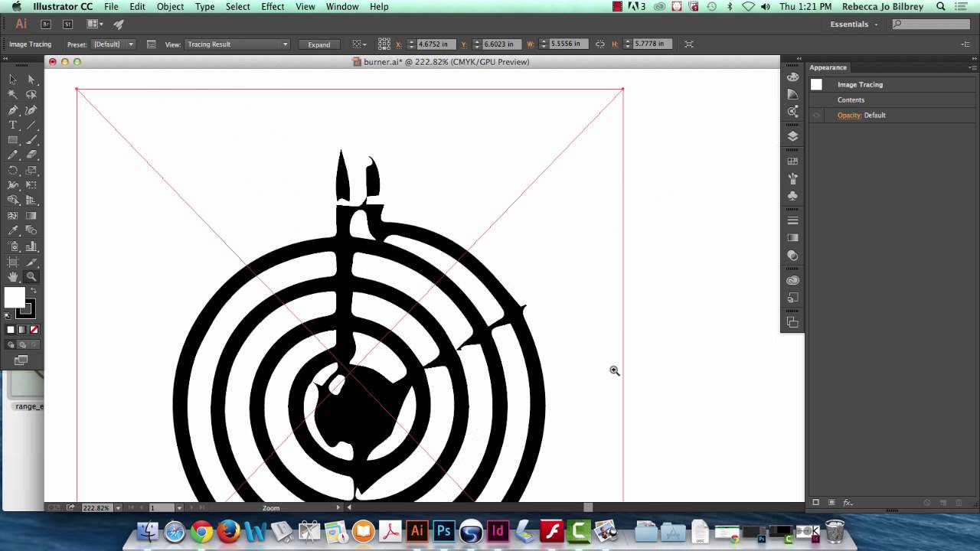The width and height of the screenshot is (980, 551).
Task: Select the Rotate tool
Action: coord(13,170)
